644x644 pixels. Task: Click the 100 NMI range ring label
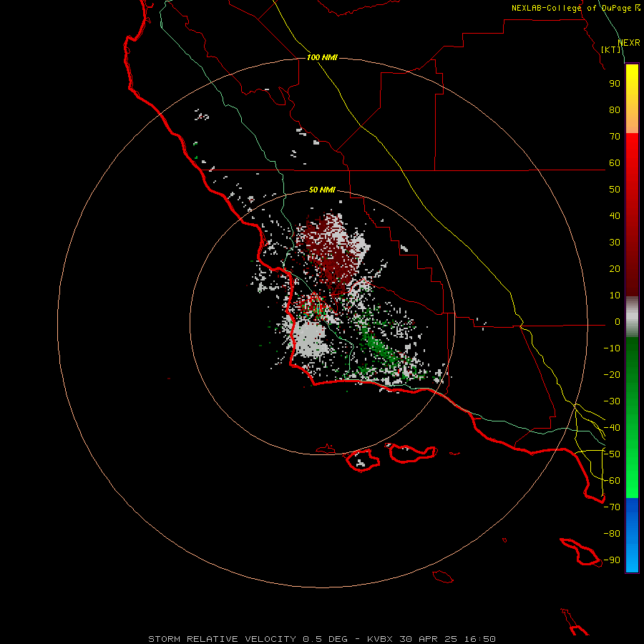322,57
